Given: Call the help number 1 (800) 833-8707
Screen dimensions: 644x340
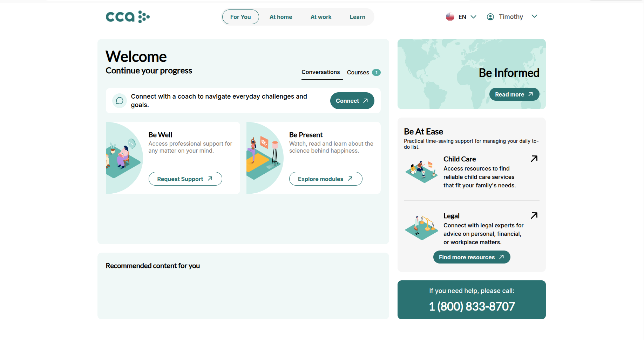Looking at the screenshot, I should click(x=472, y=306).
